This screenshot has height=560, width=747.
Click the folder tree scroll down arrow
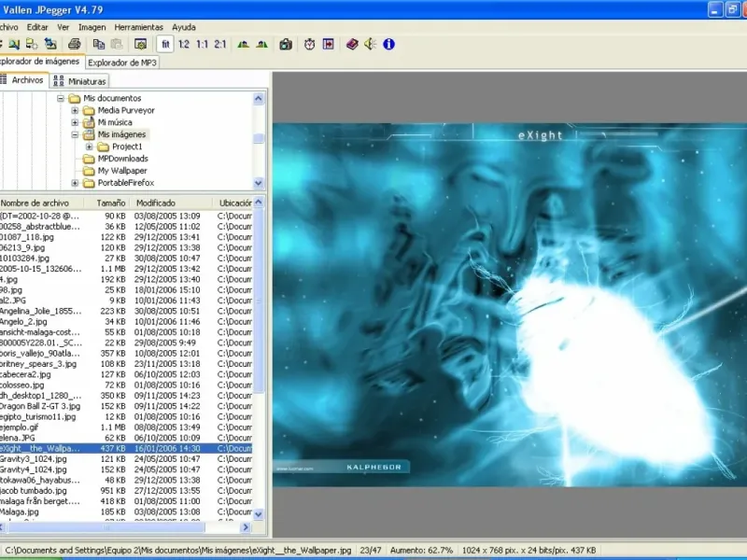coord(259,184)
